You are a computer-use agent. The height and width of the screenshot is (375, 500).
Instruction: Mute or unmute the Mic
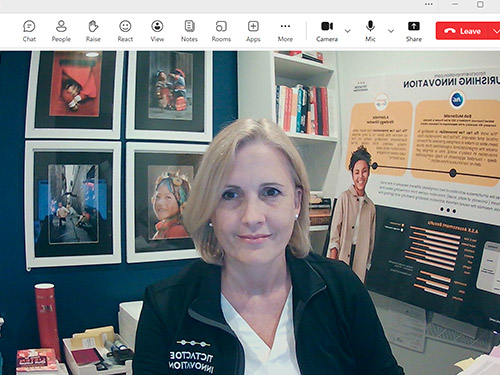[370, 31]
